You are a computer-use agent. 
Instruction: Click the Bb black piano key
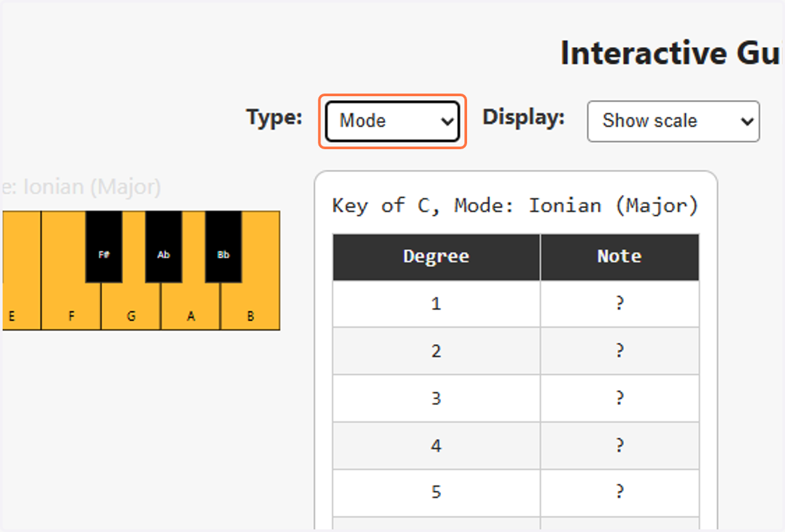coord(224,247)
